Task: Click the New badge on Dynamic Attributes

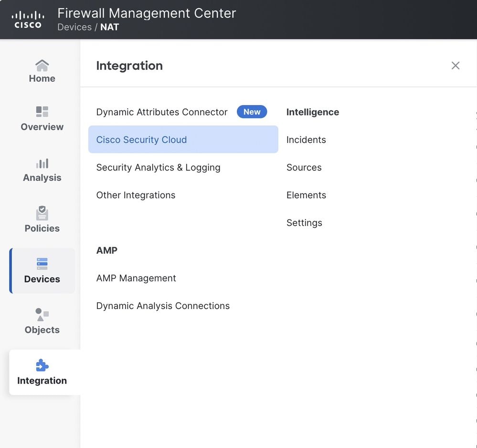Action: (252, 112)
